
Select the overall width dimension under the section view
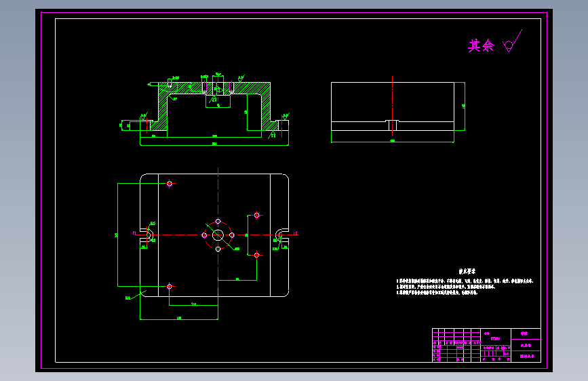[x=214, y=144]
